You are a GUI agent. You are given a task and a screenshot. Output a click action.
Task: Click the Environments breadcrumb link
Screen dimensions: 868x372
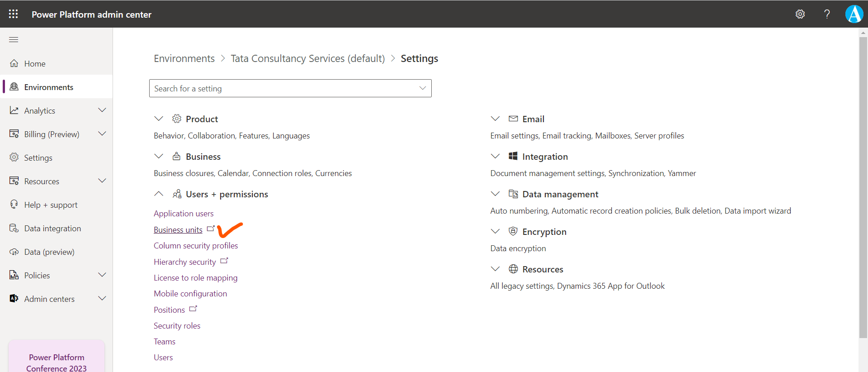pos(184,59)
